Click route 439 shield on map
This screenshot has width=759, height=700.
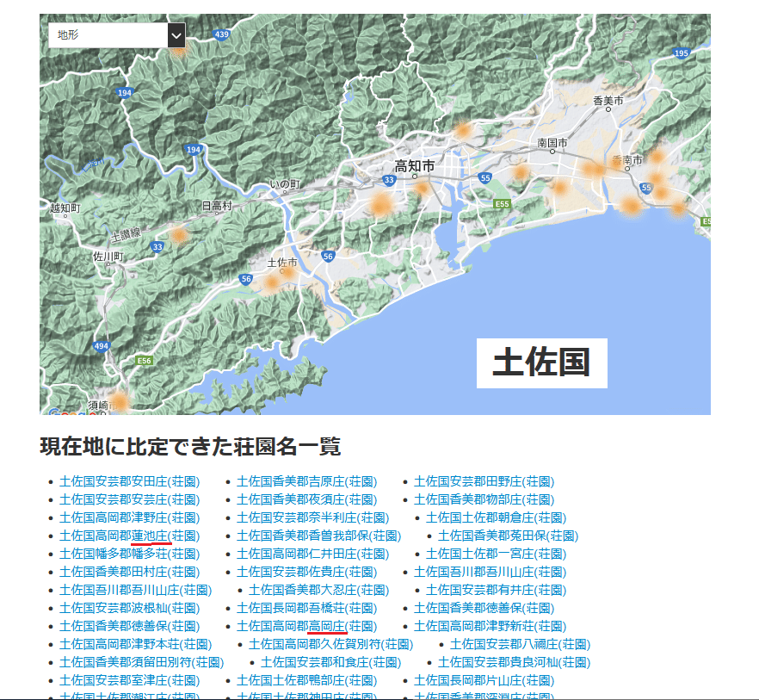click(x=221, y=34)
